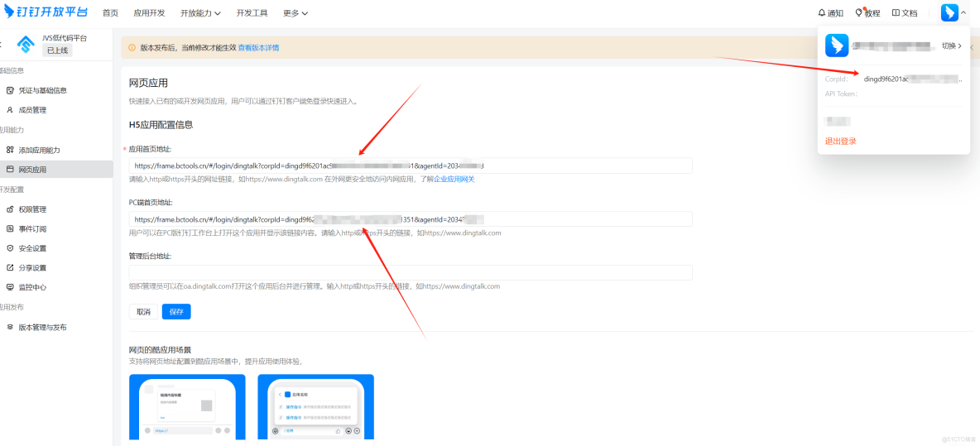Select the CorpId value text

click(x=913, y=79)
